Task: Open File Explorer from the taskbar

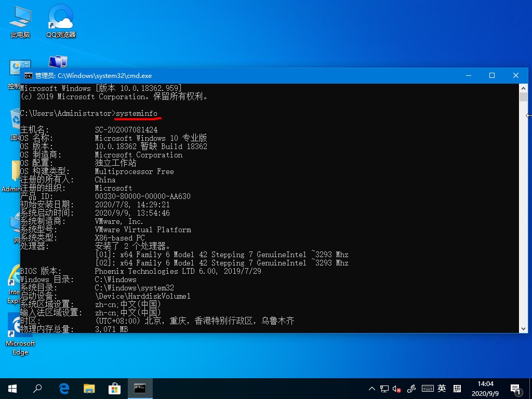Action: 89,388
